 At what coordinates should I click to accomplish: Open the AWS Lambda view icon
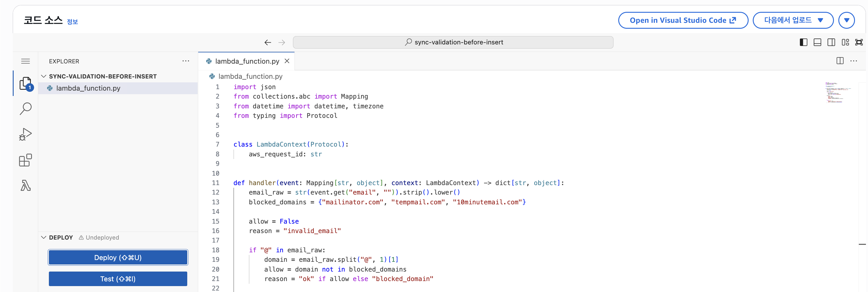pyautogui.click(x=25, y=186)
